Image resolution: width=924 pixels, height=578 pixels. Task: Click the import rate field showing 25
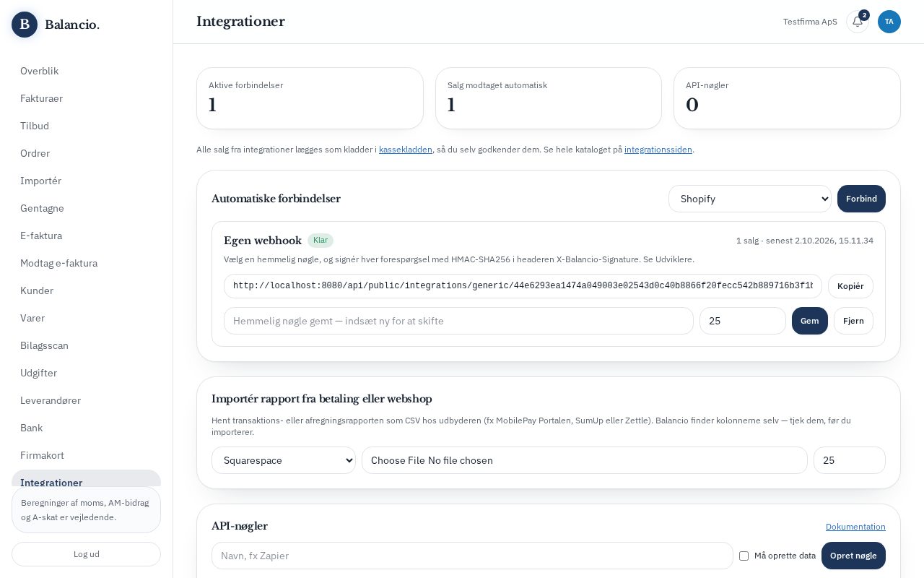[x=850, y=460]
